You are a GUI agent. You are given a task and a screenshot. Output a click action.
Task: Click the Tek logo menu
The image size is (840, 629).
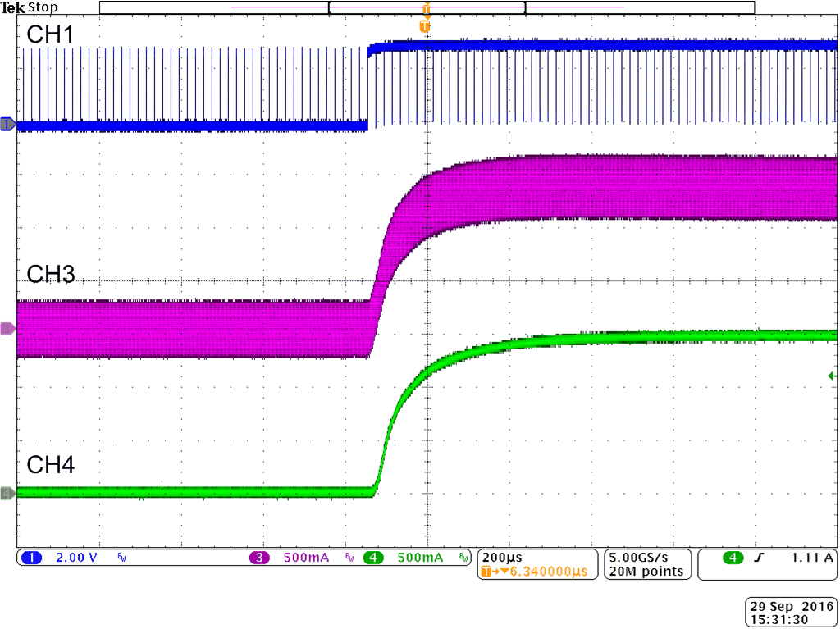tap(12, 7)
